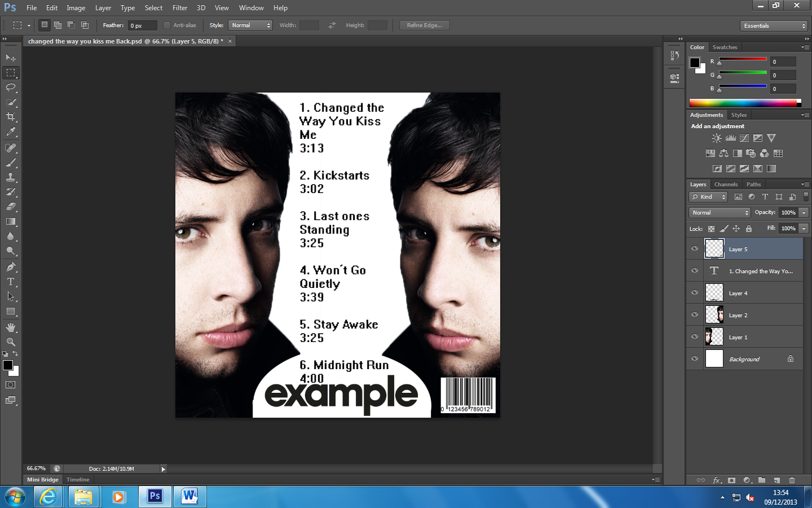The height and width of the screenshot is (508, 812).
Task: Add a layer mask icon
Action: [x=731, y=480]
